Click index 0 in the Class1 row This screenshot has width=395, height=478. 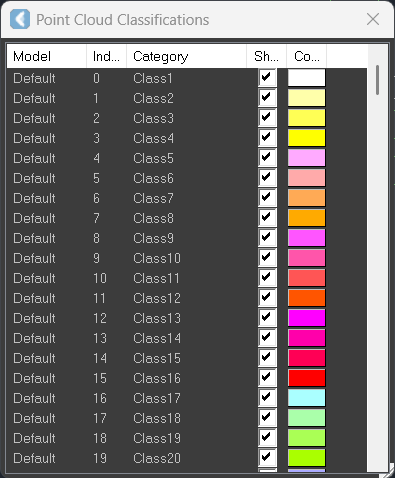[x=96, y=78]
